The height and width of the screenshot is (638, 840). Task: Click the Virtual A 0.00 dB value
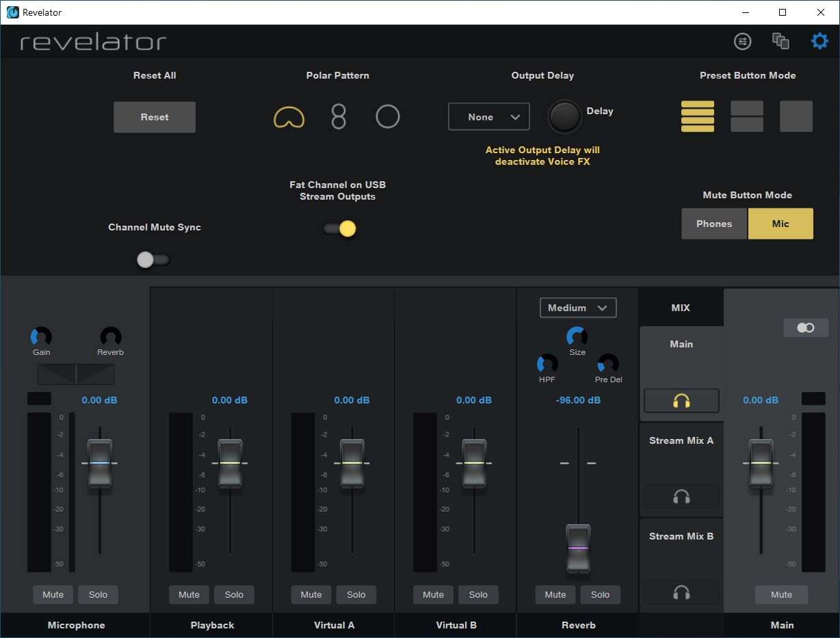[352, 400]
